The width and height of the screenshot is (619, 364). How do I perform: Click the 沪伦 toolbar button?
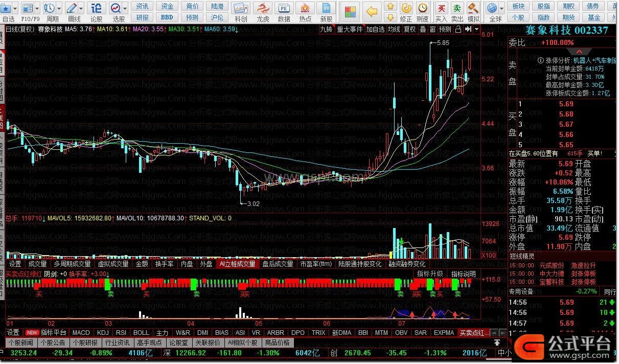pos(217,17)
